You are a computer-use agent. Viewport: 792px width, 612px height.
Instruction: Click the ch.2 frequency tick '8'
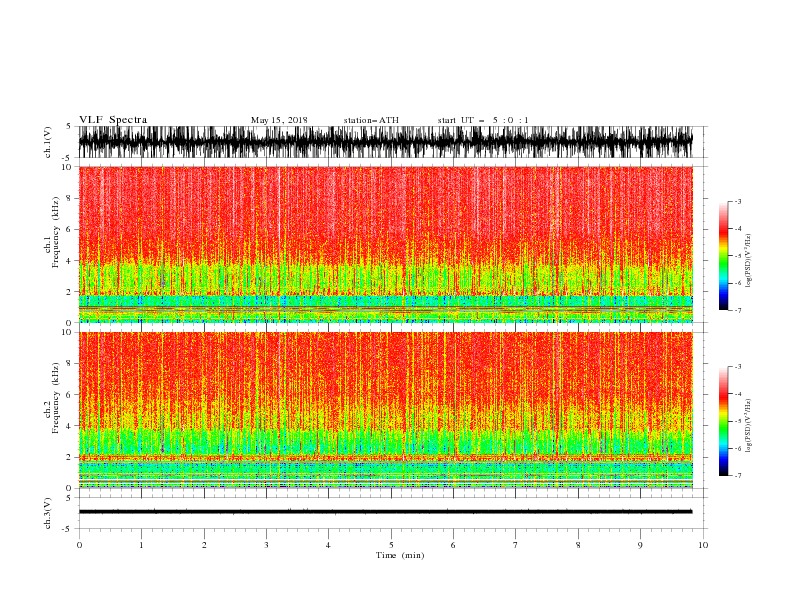pyautogui.click(x=69, y=364)
